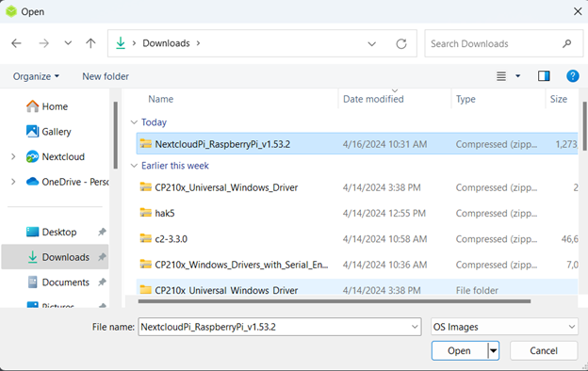The width and height of the screenshot is (588, 371).
Task: Click date 4/14/2024 12:55 PM cell
Action: pyautogui.click(x=384, y=213)
